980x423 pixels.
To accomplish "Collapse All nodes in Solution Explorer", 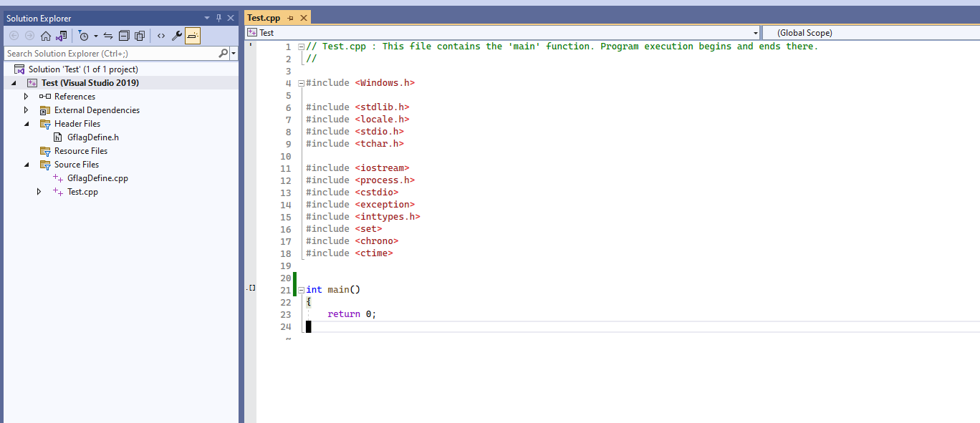I will click(x=124, y=36).
